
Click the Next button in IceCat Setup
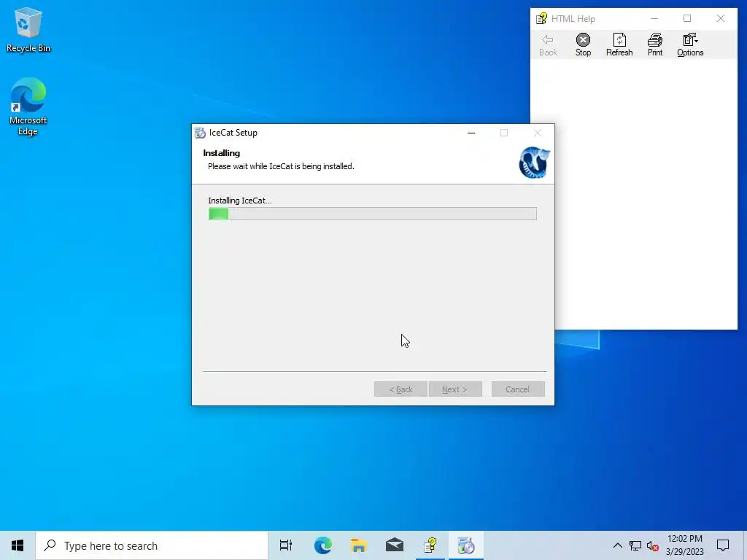point(455,389)
